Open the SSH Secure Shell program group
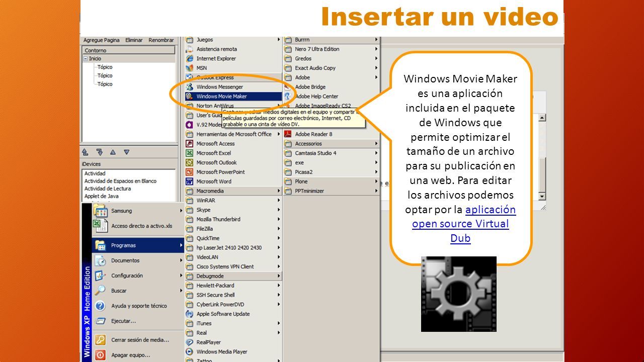644x362 pixels. pyautogui.click(x=233, y=295)
